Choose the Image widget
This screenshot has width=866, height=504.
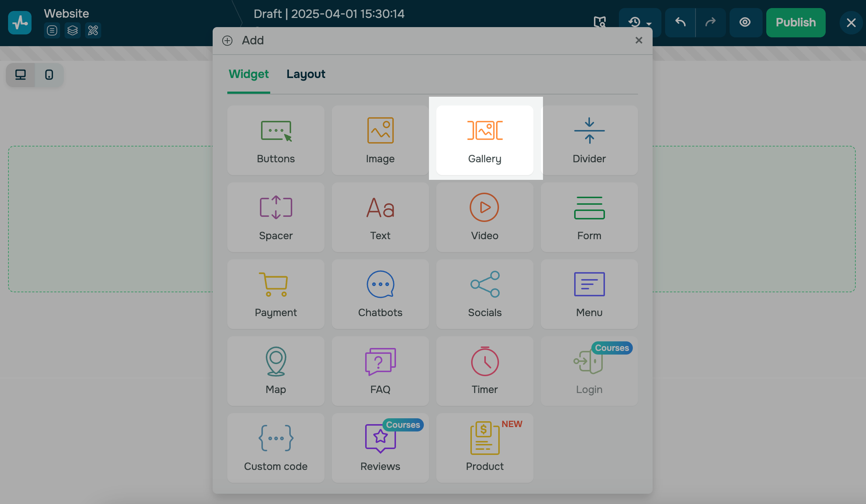pos(380,140)
